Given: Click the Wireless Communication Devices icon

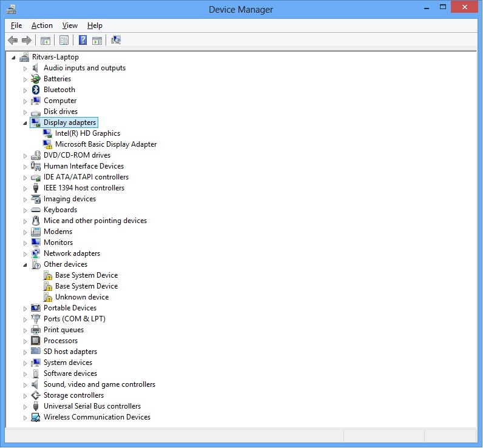Looking at the screenshot, I should point(36,417).
